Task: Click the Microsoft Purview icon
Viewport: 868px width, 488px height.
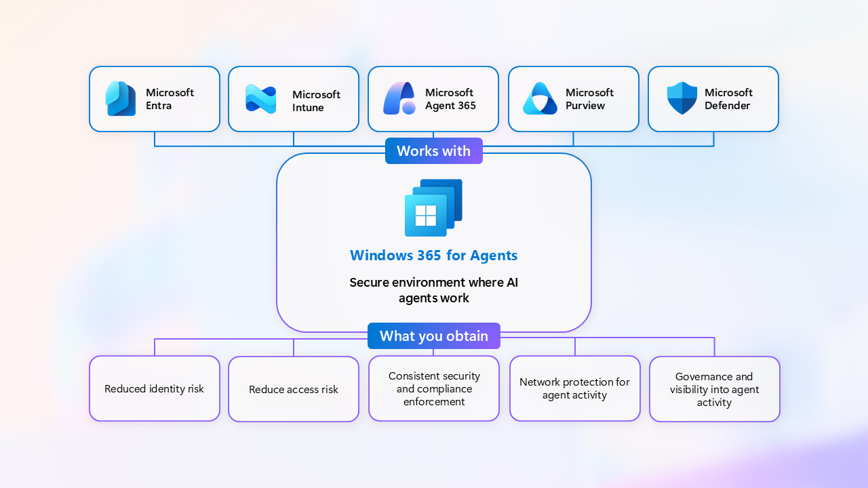Action: (x=540, y=99)
